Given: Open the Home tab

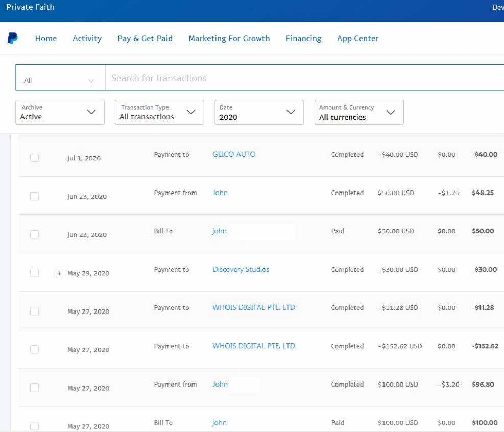Looking at the screenshot, I should [46, 39].
